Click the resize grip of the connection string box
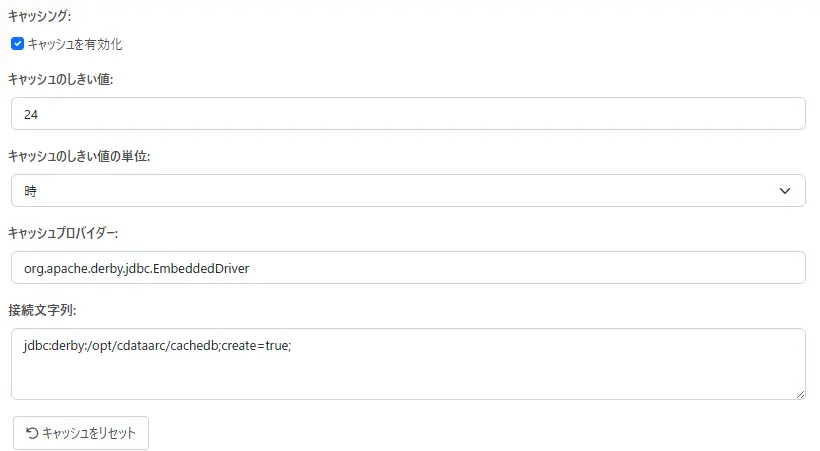The image size is (820, 451). (799, 393)
